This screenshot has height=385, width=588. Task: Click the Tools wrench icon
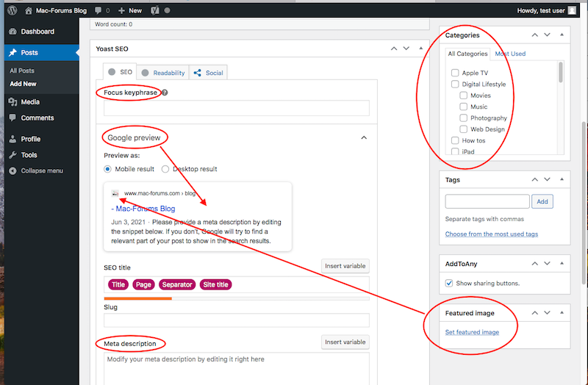click(12, 155)
